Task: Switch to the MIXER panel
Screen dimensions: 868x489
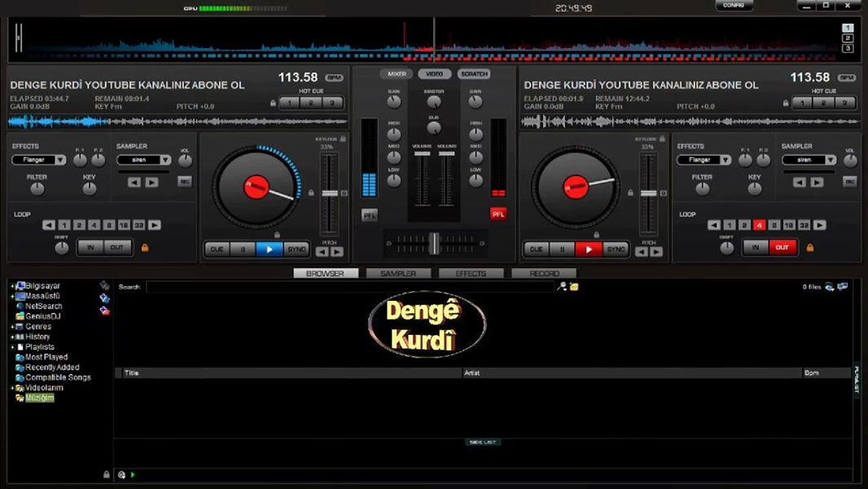Action: (397, 73)
